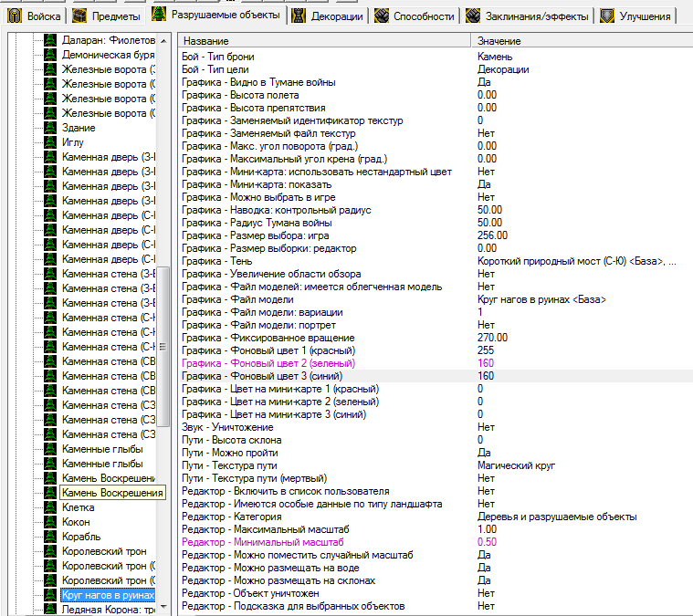Viewport: 693px width, 616px height.
Task: Click the icon on Способности tab
Action: click(x=382, y=16)
